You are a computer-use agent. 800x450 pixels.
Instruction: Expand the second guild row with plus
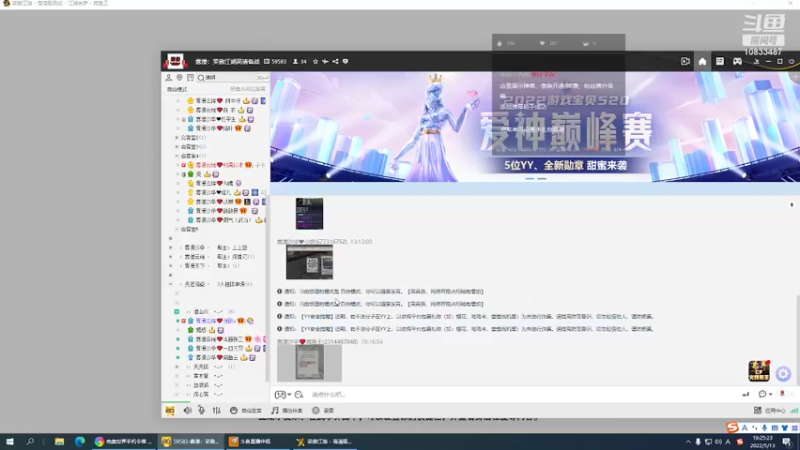coord(170,257)
